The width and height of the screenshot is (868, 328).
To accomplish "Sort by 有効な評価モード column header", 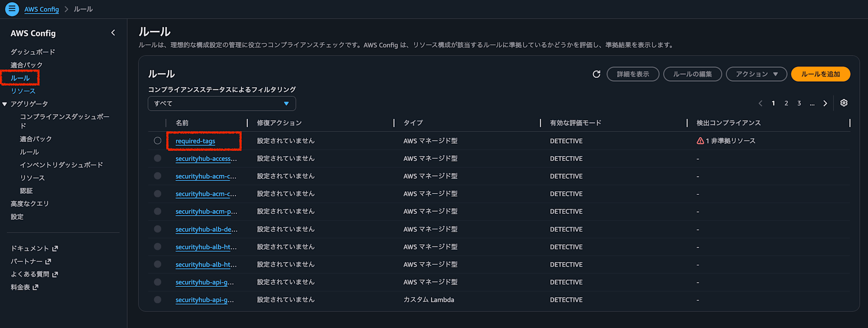I will (x=575, y=123).
